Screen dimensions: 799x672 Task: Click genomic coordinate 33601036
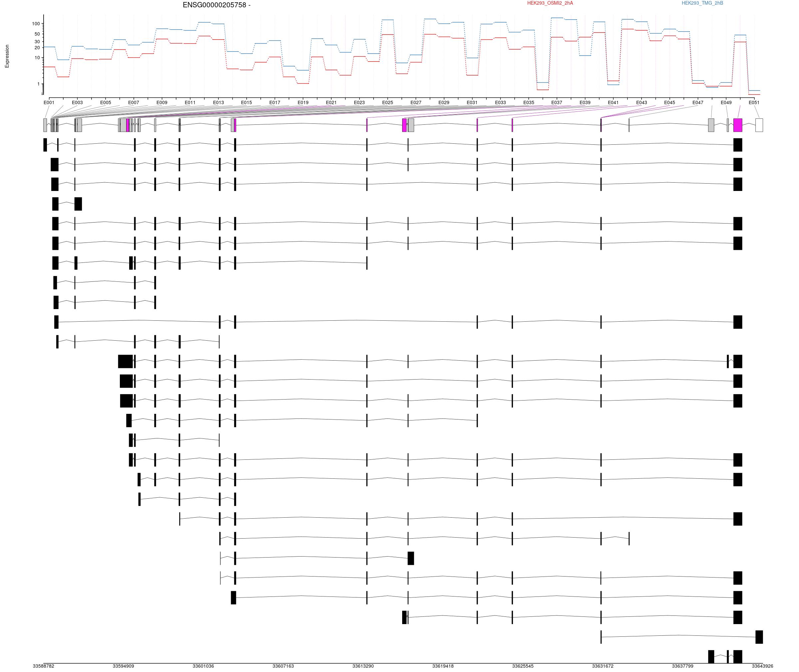(203, 666)
